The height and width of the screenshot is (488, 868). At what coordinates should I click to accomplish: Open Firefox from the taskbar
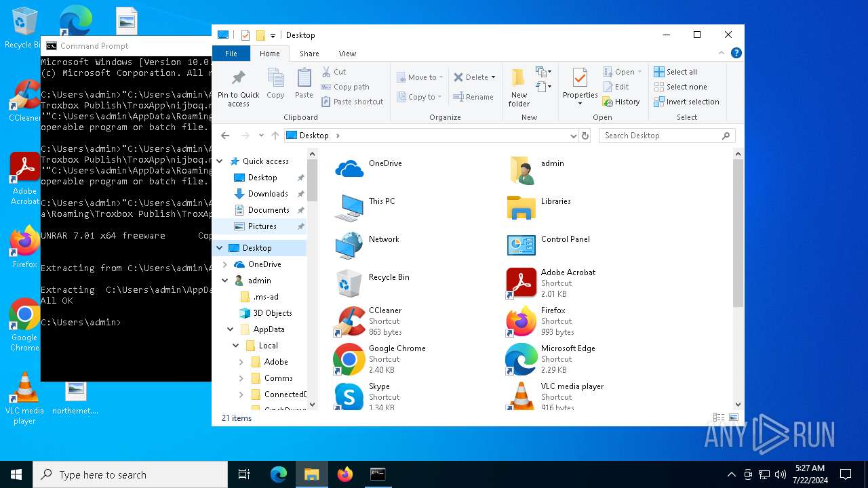[x=345, y=474]
